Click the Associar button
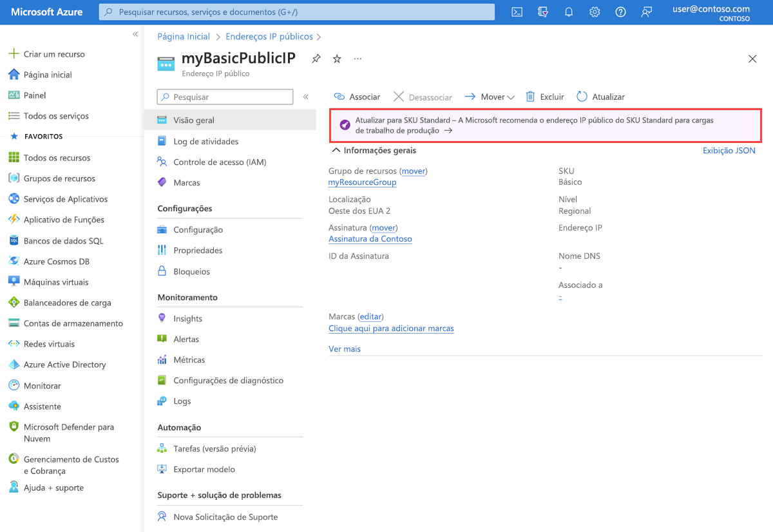Image resolution: width=773 pixels, height=532 pixels. (x=357, y=97)
